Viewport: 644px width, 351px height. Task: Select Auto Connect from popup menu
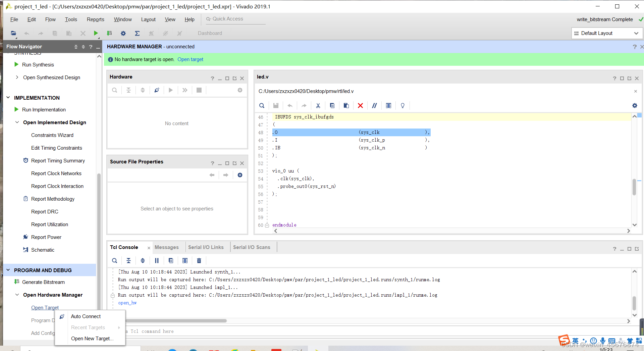pyautogui.click(x=86, y=316)
